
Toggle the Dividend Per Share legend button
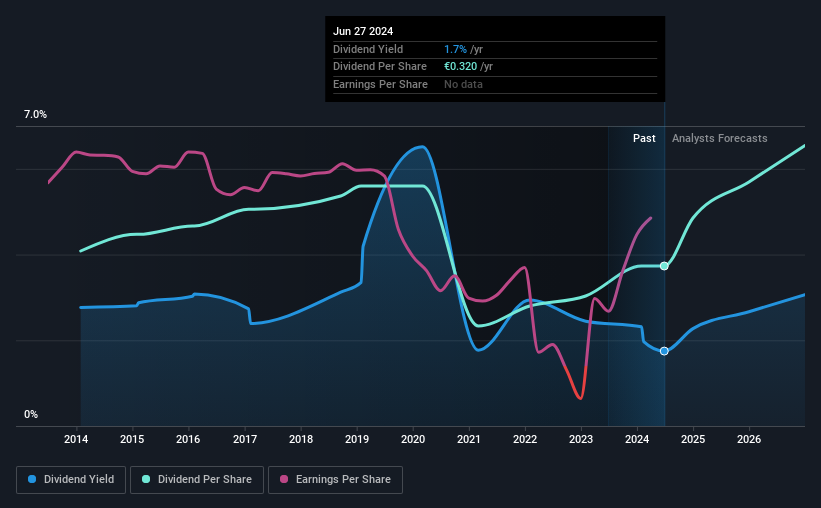[x=197, y=480]
